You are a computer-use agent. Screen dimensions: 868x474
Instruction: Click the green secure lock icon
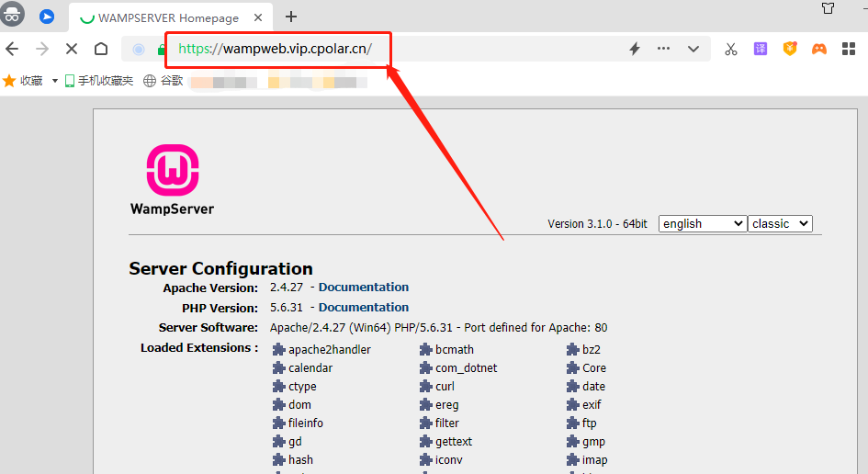[161, 50]
